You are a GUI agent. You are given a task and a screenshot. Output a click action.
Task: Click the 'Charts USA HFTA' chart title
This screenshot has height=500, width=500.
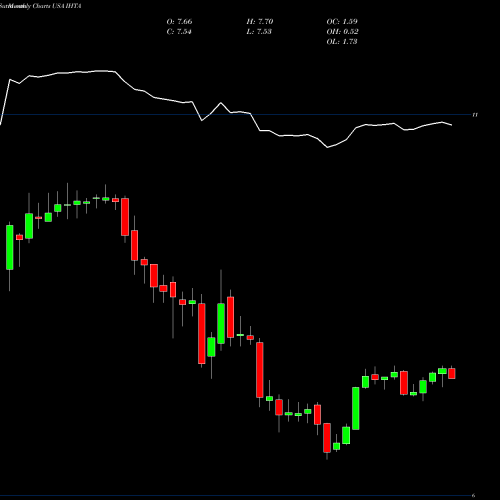[57, 6]
